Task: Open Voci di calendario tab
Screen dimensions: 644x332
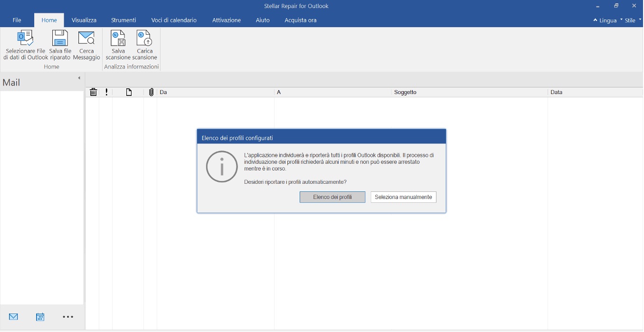Action: [174, 20]
